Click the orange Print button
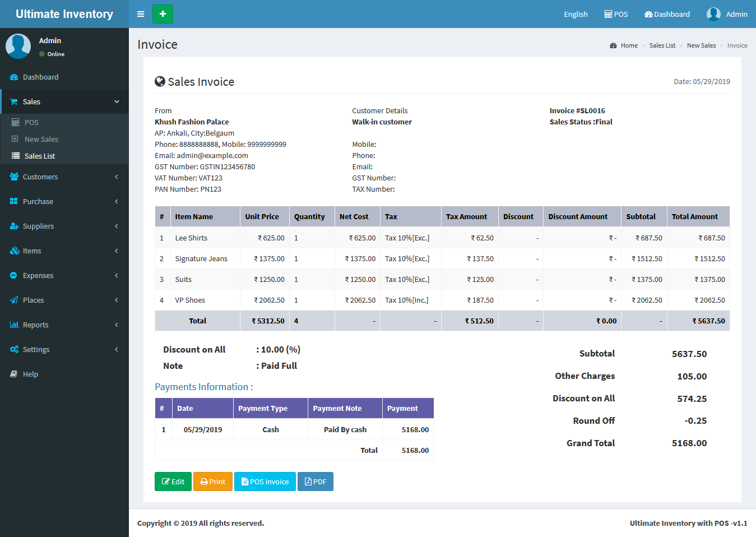The height and width of the screenshot is (537, 756). [213, 482]
